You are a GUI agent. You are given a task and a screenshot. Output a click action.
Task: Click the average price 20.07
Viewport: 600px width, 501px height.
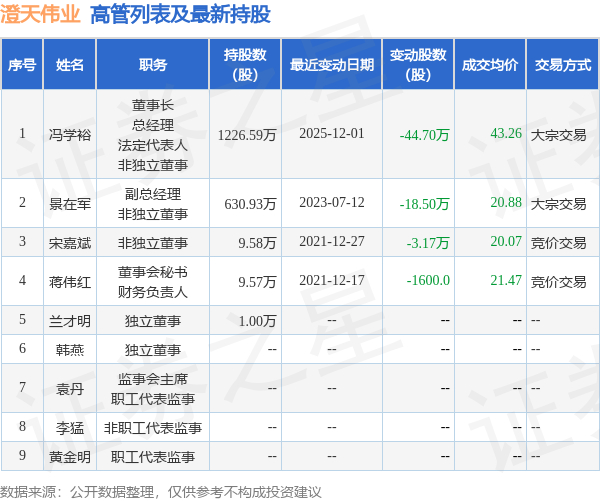pyautogui.click(x=506, y=242)
